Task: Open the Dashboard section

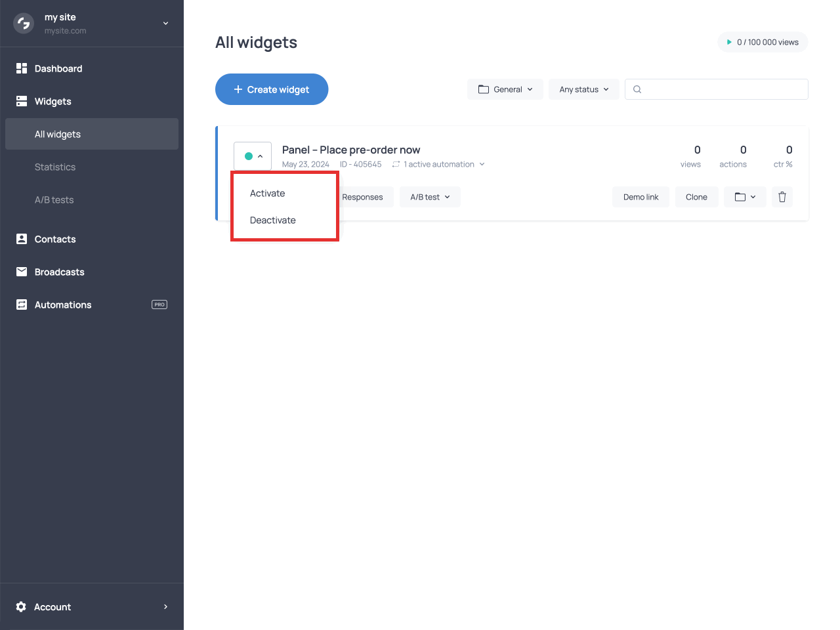Action: (58, 68)
